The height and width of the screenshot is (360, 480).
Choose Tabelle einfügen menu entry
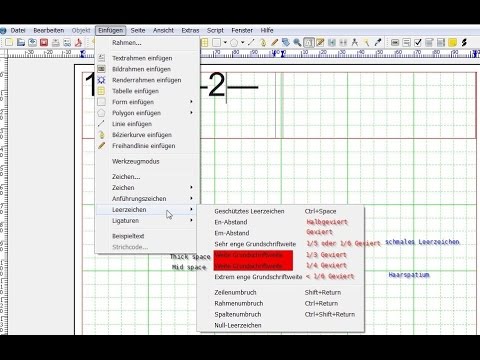(146, 91)
